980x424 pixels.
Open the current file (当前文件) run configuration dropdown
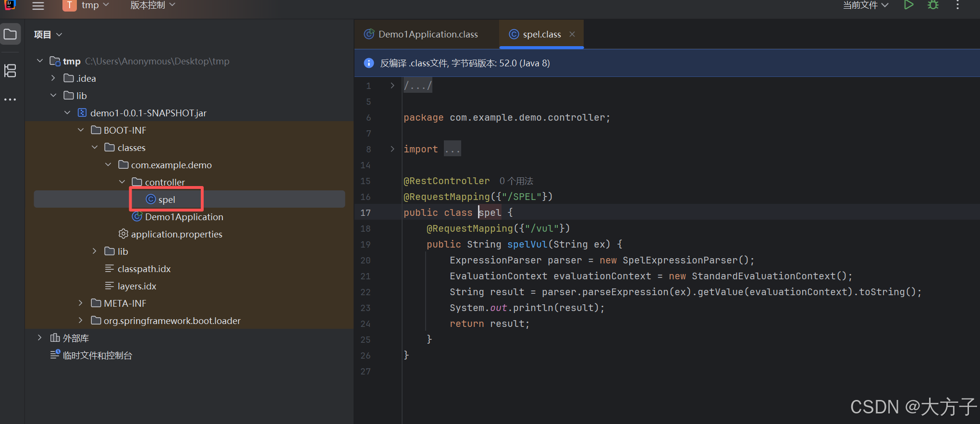866,5
